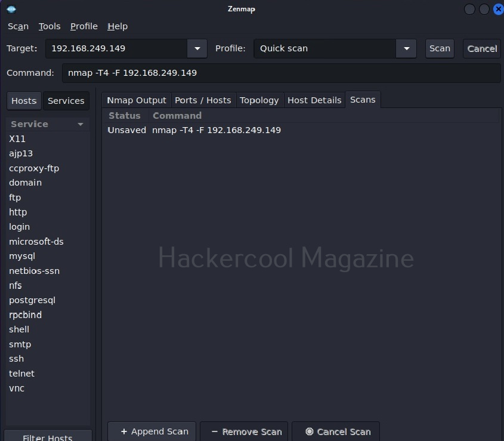504x441 pixels.
Task: Select the Unsaved nmap -T4 -F scan row
Action: pyautogui.click(x=301, y=130)
